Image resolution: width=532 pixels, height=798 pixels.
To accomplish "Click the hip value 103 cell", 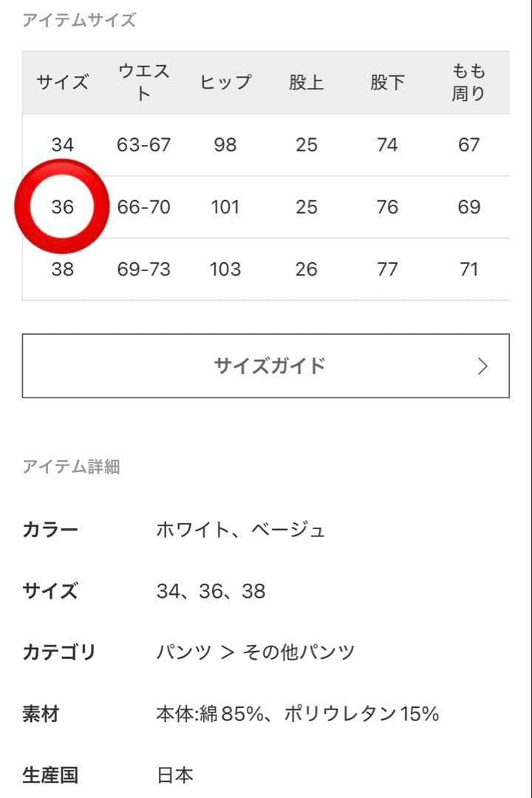I will pyautogui.click(x=225, y=269).
